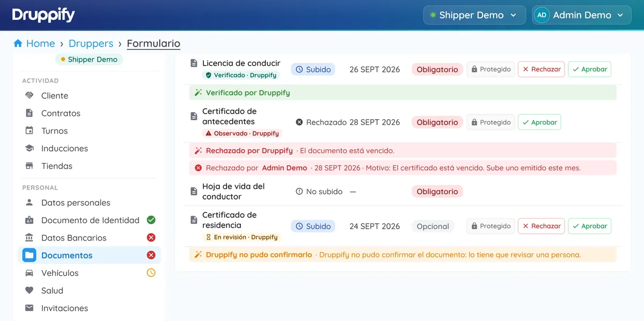Click green check beside Documento de Identidad
644x321 pixels.
[x=151, y=220]
